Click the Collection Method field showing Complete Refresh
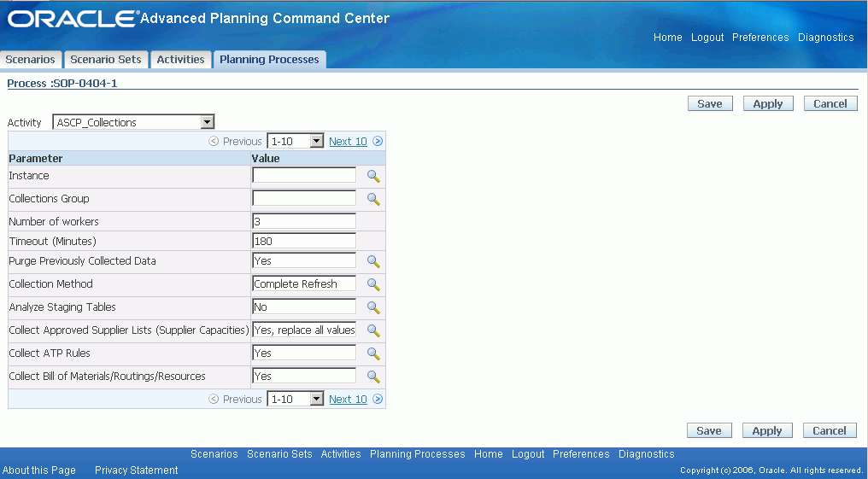 (304, 283)
